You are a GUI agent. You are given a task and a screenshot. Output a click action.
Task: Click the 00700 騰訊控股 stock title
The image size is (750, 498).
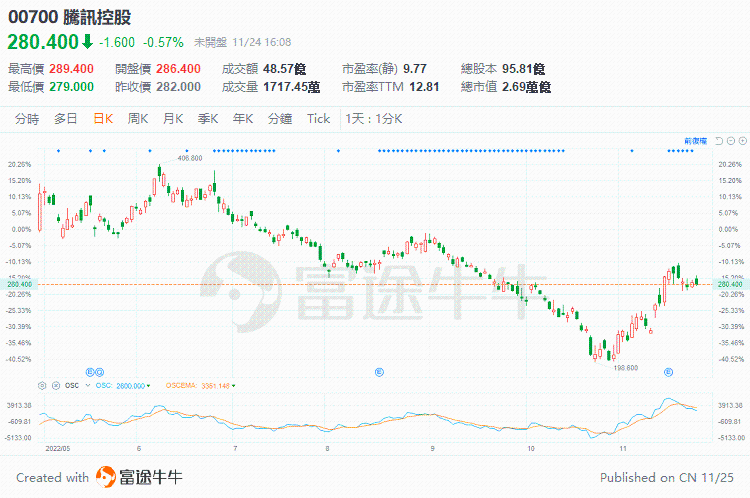point(69,18)
